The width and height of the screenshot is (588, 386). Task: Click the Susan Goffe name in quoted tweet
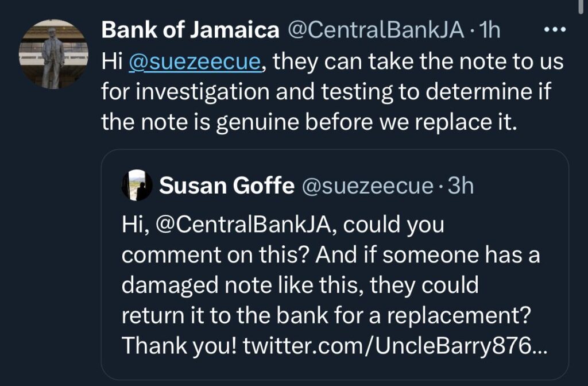[226, 186]
